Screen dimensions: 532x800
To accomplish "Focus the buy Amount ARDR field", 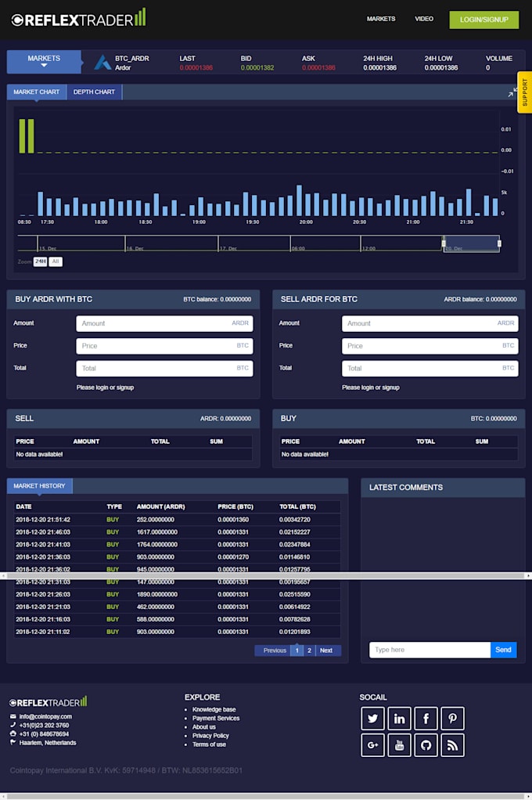I will 164,323.
